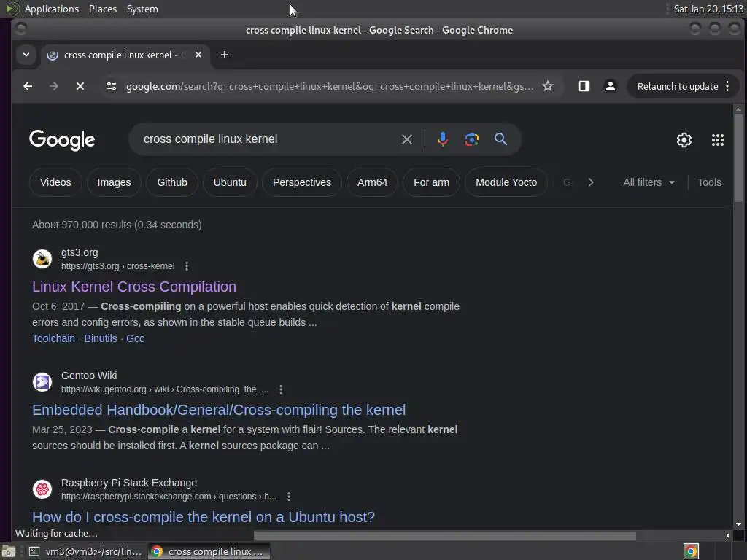The height and width of the screenshot is (560, 747).
Task: Click the forward navigation arrow
Action: pos(54,86)
